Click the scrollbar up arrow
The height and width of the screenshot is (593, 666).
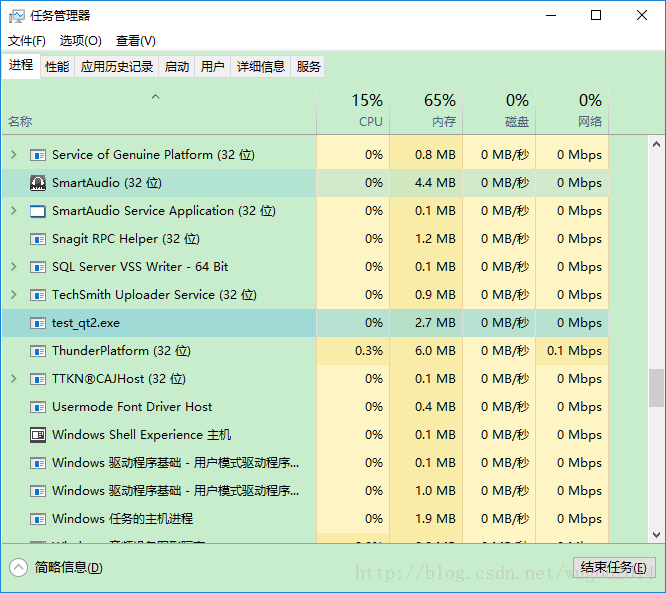pos(656,144)
